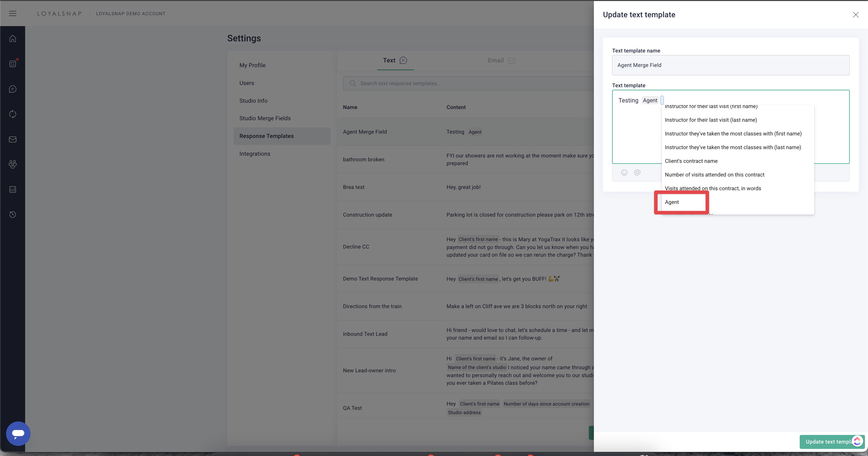
Task: Open the email envelope sidebar icon
Action: pyautogui.click(x=12, y=139)
